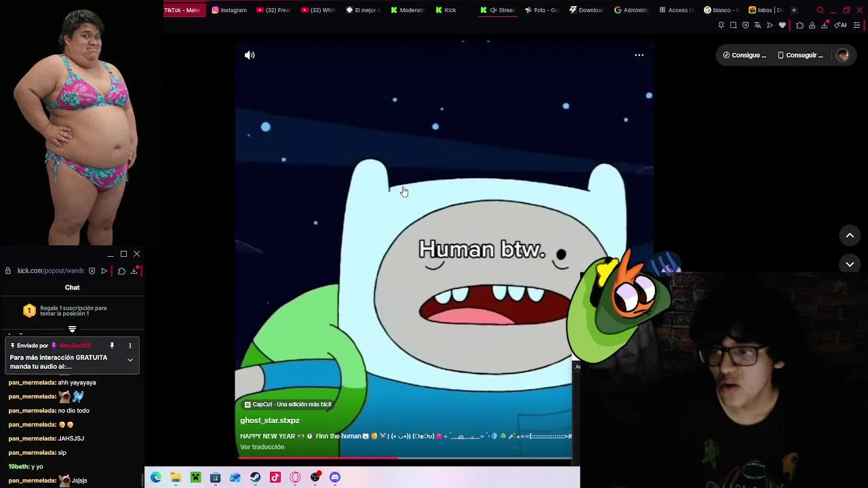Open Microsoft Edge from the taskbar

pos(156,477)
